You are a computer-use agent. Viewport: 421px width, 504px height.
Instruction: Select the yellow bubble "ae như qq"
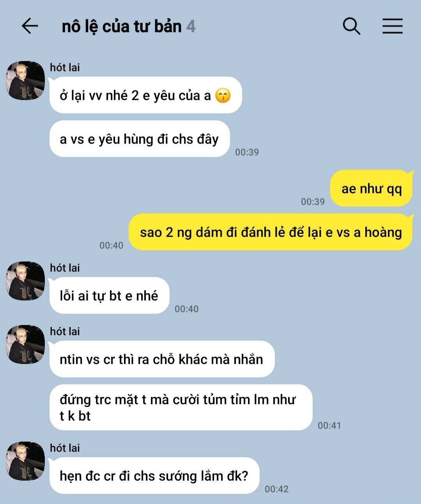(371, 188)
